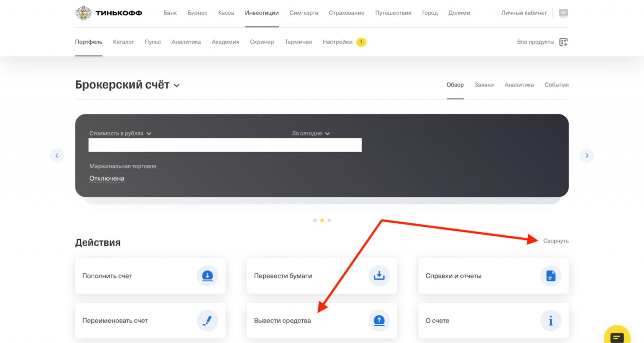Go to next account card arrow

(x=587, y=156)
